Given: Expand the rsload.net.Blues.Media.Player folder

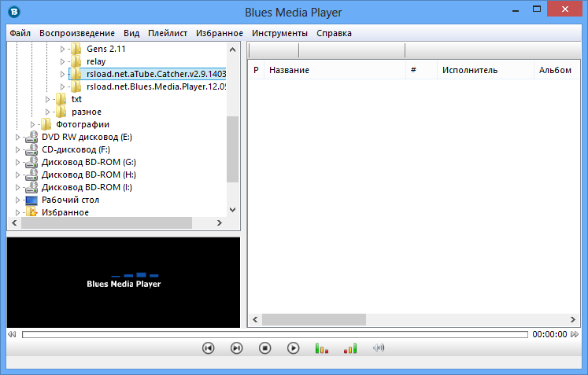Looking at the screenshot, I should coord(63,87).
